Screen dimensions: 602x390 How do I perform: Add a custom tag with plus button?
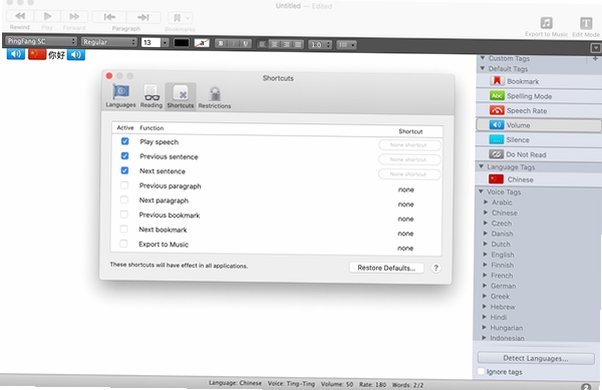pos(595,58)
